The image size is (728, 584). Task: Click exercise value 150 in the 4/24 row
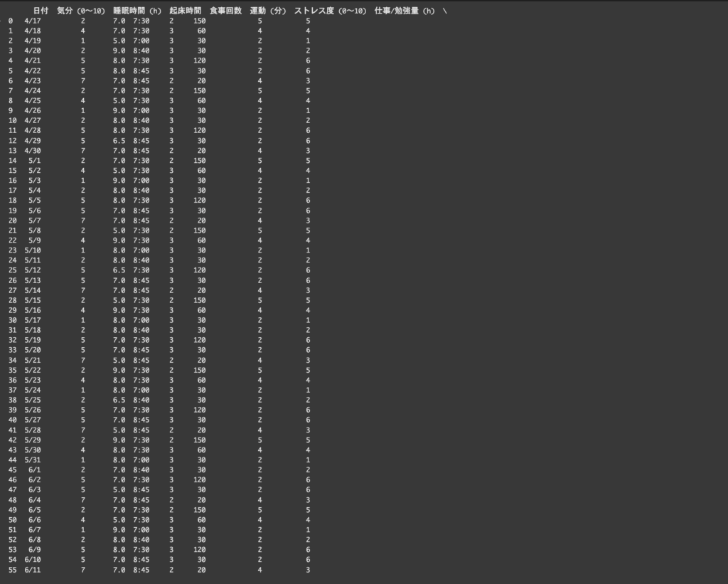tap(200, 90)
